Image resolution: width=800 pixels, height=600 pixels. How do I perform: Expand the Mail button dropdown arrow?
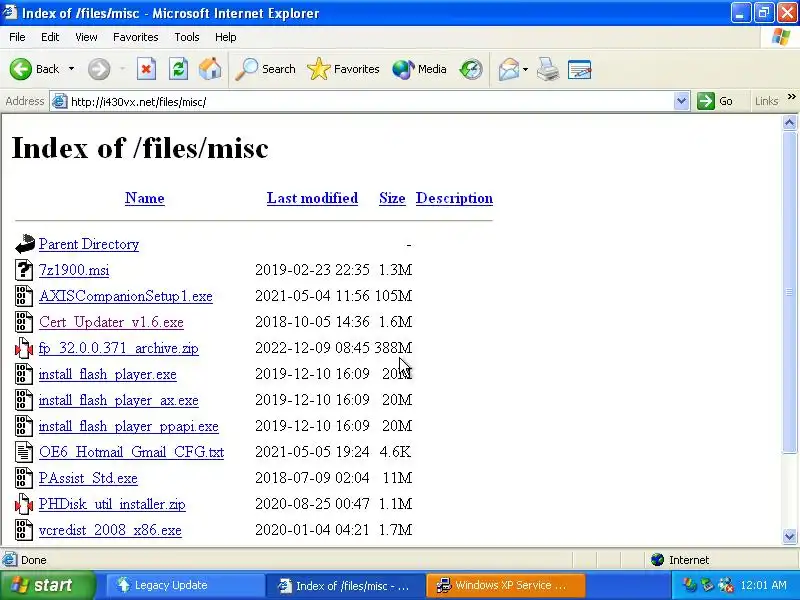525,69
